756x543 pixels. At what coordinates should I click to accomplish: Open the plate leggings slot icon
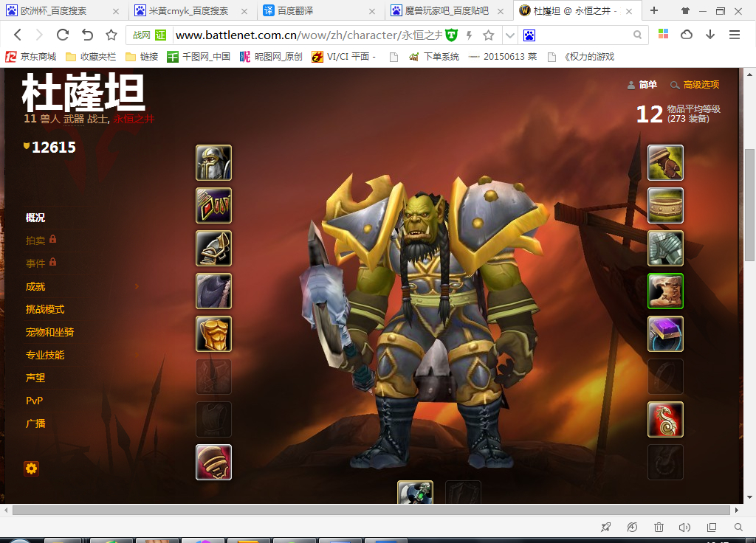665,249
